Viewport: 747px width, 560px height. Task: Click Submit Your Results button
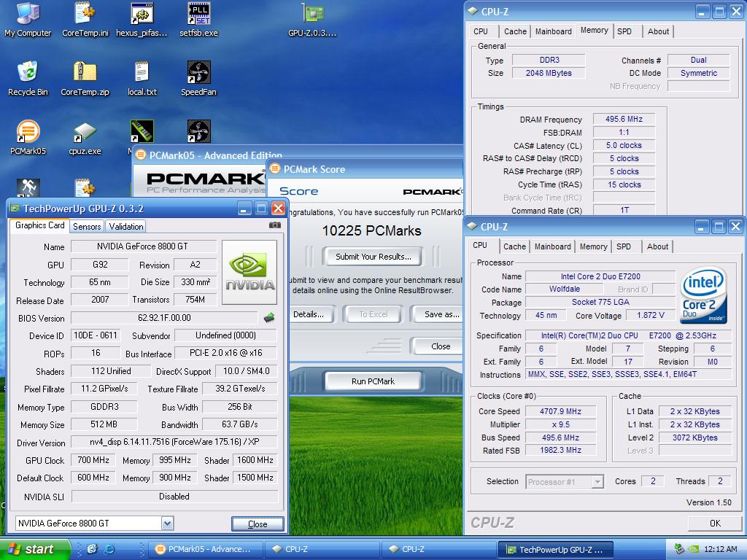click(373, 257)
